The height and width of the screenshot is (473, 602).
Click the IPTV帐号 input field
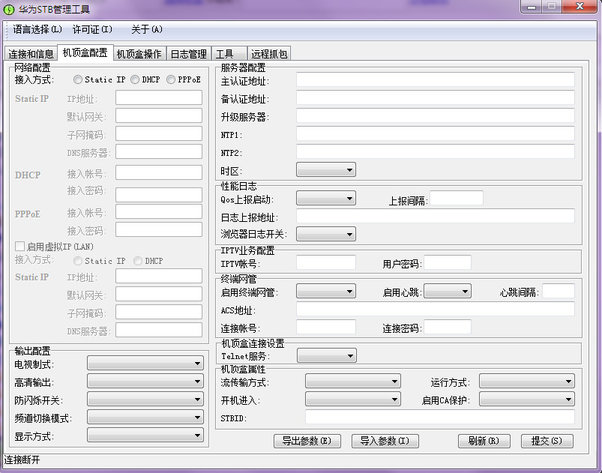326,263
